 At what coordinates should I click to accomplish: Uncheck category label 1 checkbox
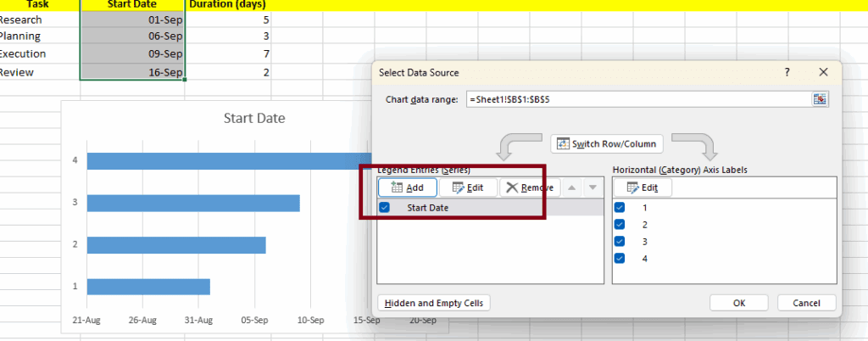(620, 208)
